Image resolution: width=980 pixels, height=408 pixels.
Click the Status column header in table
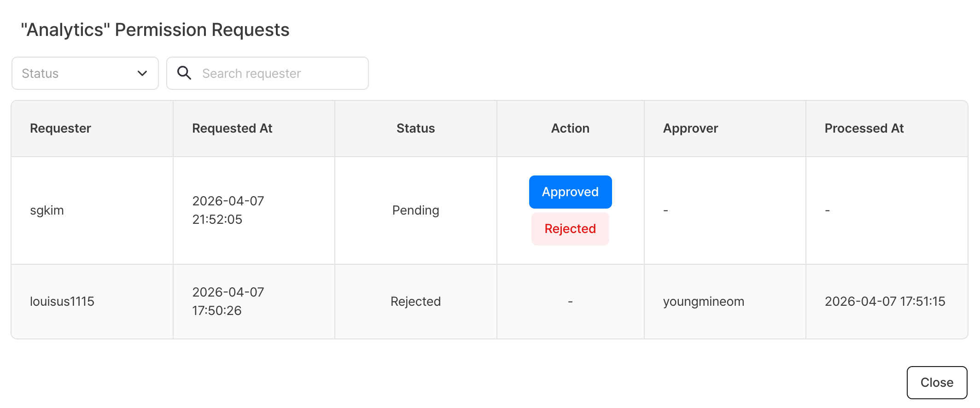coord(415,128)
